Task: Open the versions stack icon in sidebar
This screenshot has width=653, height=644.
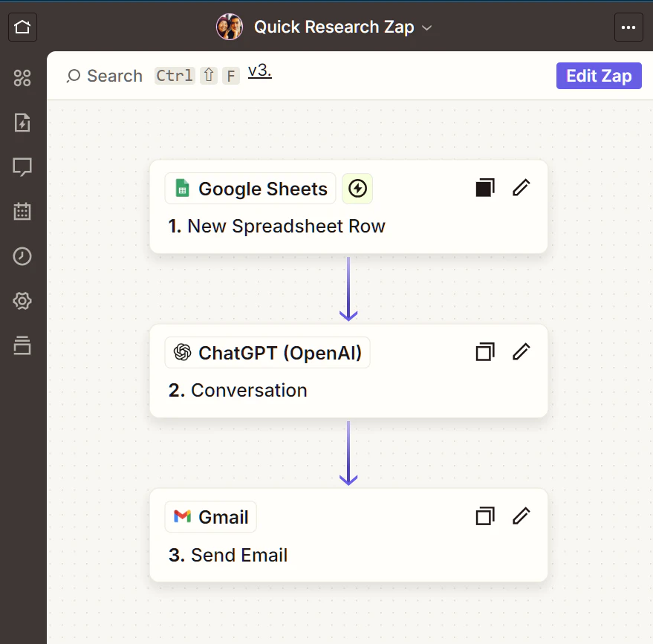Action: 22,345
